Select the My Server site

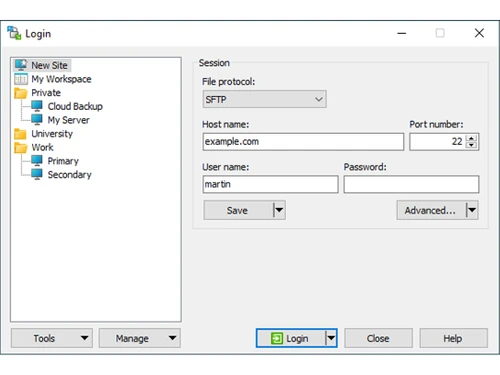point(68,120)
